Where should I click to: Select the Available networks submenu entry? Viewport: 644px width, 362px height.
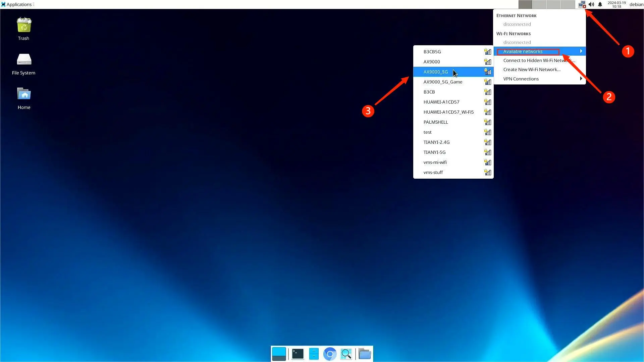(x=540, y=51)
